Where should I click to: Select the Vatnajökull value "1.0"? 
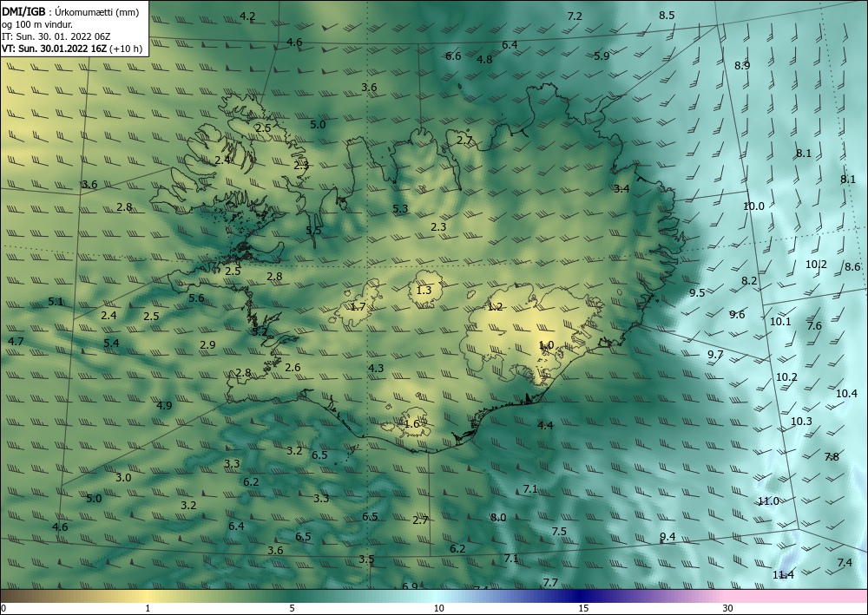coord(546,345)
